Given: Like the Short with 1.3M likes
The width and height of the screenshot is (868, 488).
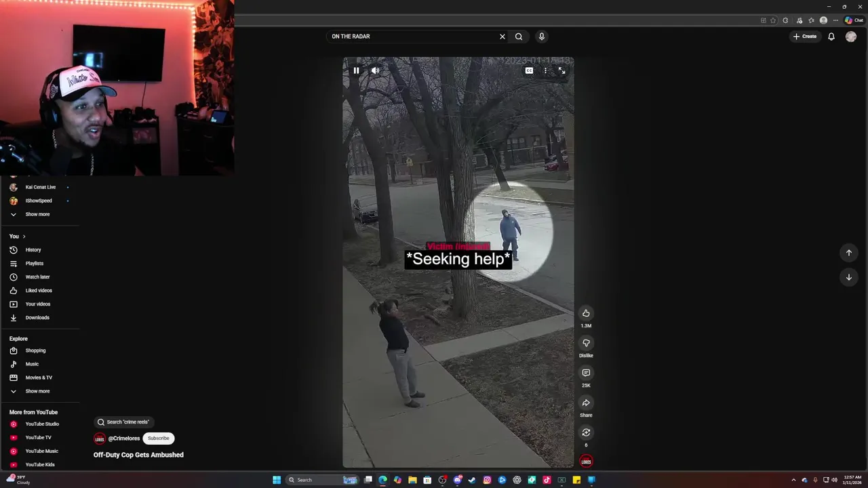Looking at the screenshot, I should click(586, 313).
